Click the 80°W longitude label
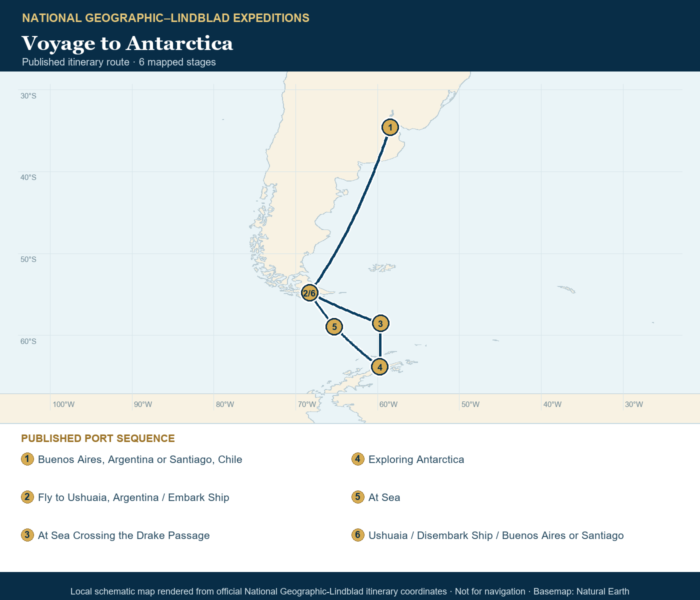700x600 pixels. [x=225, y=404]
